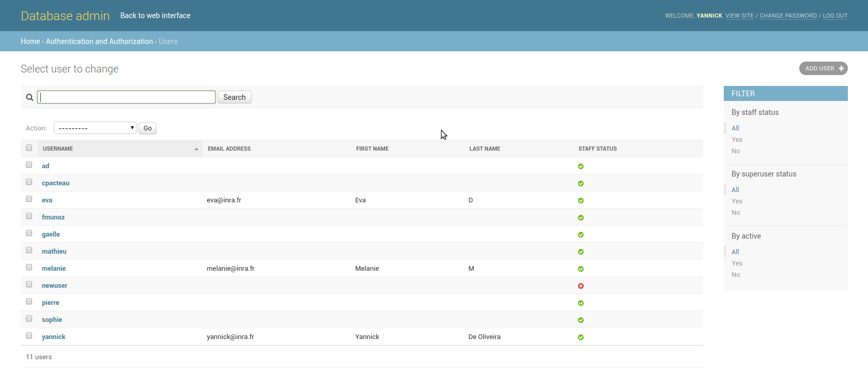Viewport: 868px width, 382px height.
Task: Open user mathieu
Action: click(x=54, y=252)
